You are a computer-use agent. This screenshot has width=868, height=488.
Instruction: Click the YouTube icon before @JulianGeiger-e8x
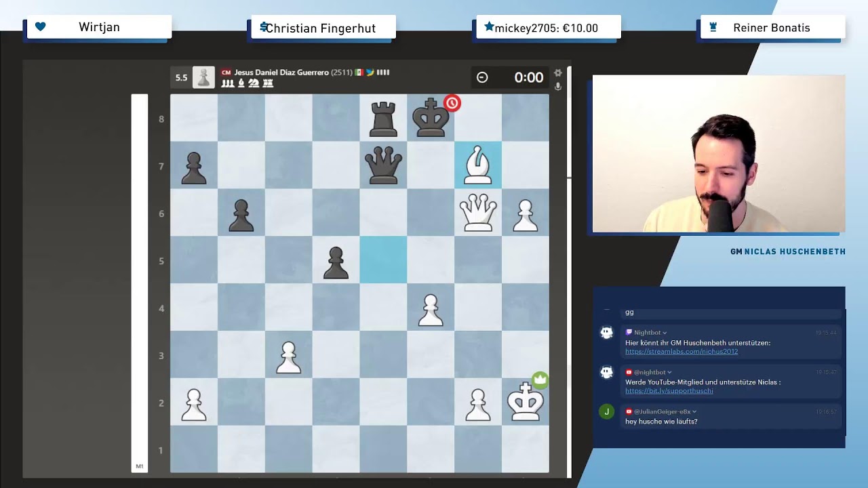click(x=629, y=411)
